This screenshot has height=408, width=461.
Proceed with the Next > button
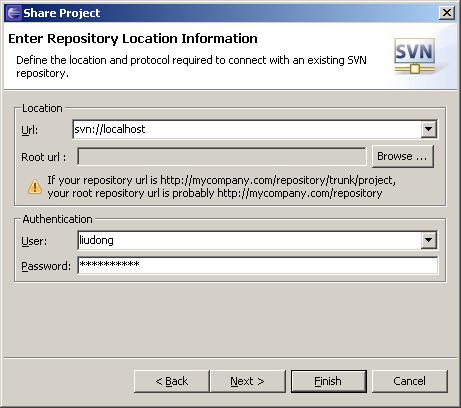pos(248,381)
